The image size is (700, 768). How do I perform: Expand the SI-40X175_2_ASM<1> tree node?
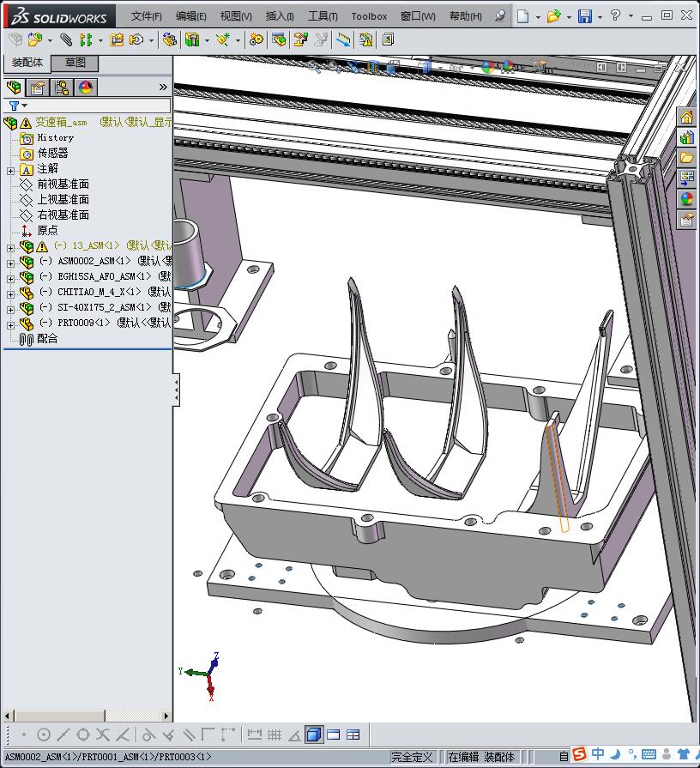[x=10, y=310]
